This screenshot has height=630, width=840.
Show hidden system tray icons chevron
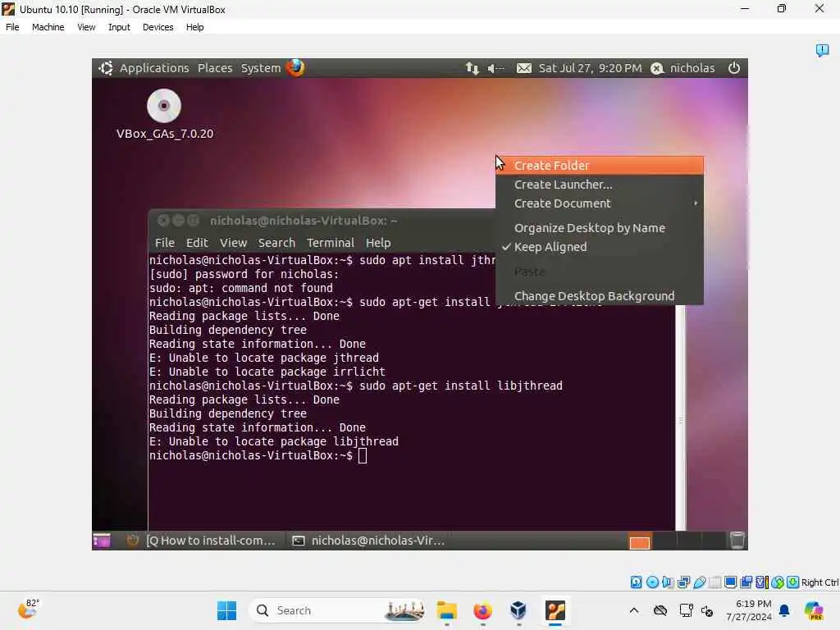click(x=634, y=610)
